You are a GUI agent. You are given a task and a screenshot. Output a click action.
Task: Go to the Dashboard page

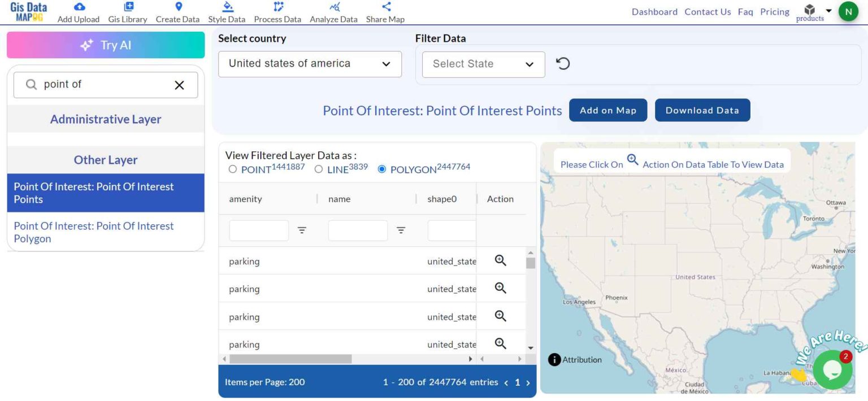pos(654,11)
